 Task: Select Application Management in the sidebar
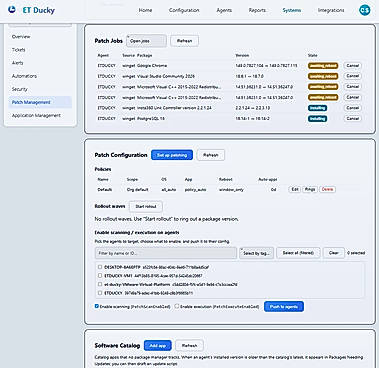[x=36, y=115]
